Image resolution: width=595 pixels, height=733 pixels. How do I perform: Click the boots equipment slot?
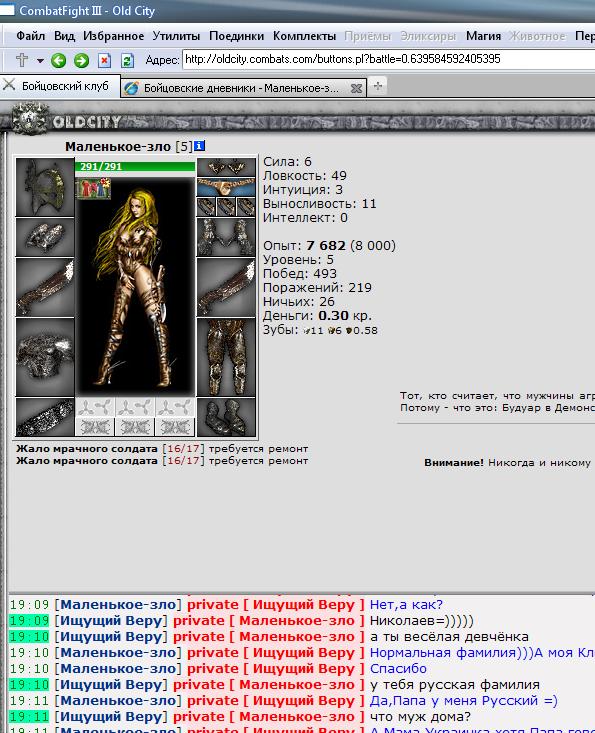226,417
